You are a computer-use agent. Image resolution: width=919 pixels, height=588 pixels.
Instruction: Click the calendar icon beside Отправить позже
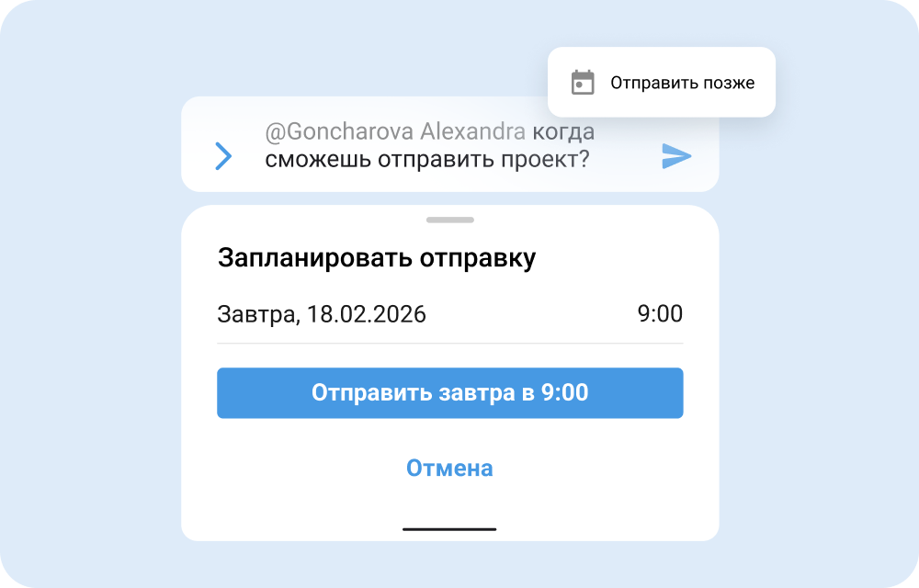coord(581,82)
